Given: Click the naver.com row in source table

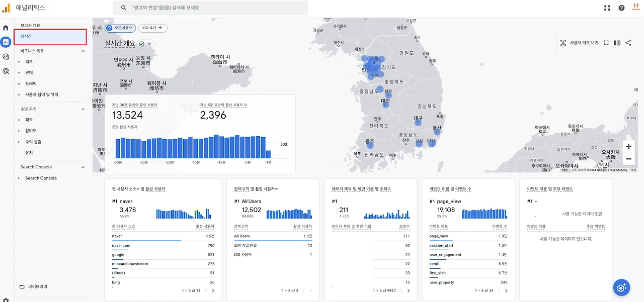Looking at the screenshot, I should (163, 246).
